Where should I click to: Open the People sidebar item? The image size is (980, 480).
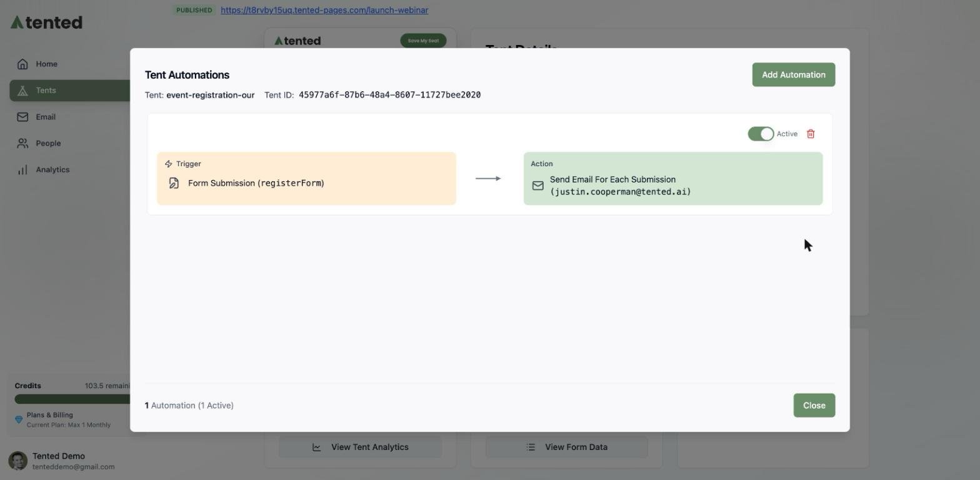(x=71, y=143)
